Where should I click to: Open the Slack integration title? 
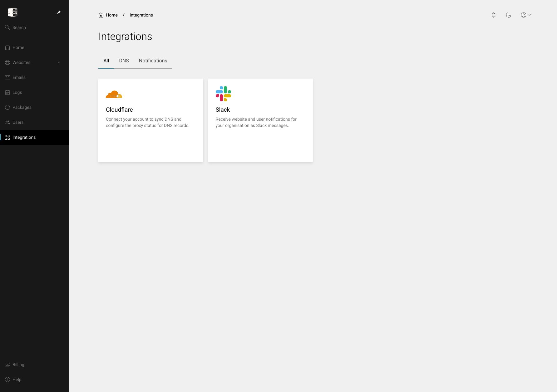click(x=223, y=109)
